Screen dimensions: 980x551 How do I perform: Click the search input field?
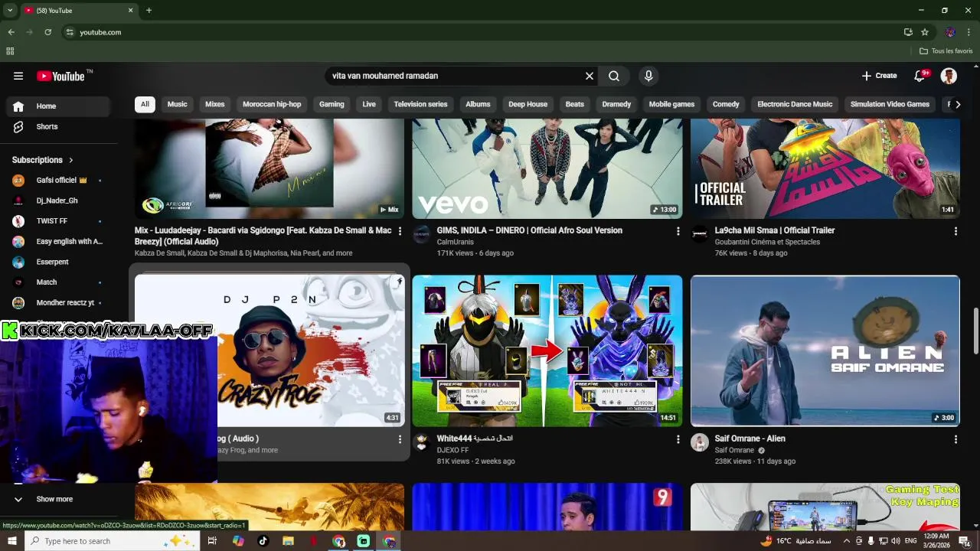(x=453, y=76)
